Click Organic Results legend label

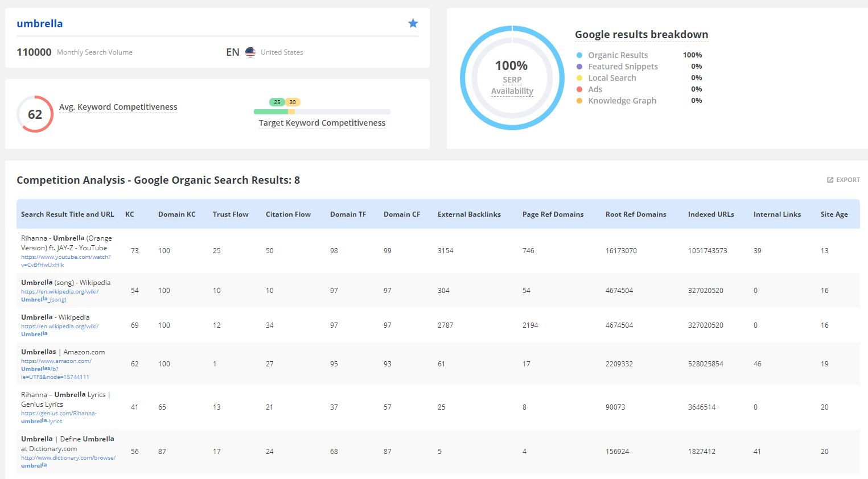618,55
